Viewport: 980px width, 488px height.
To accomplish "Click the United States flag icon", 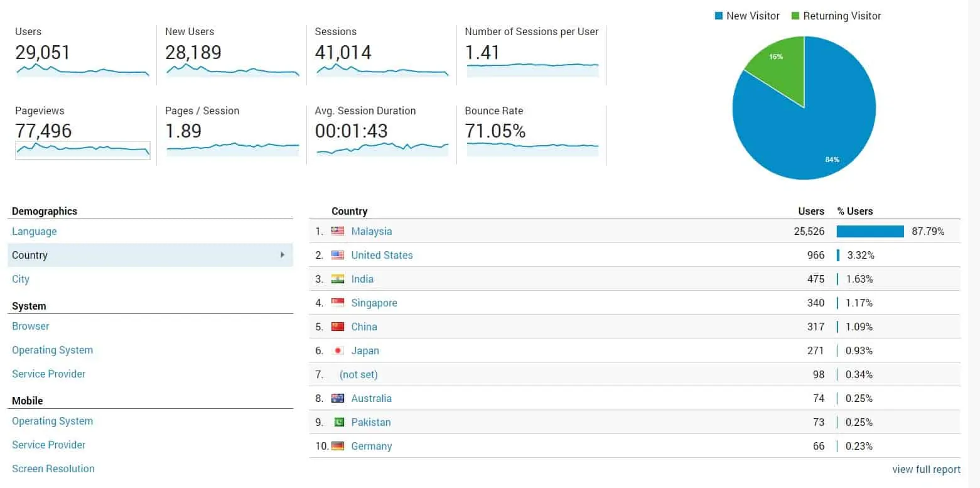I will click(x=338, y=255).
